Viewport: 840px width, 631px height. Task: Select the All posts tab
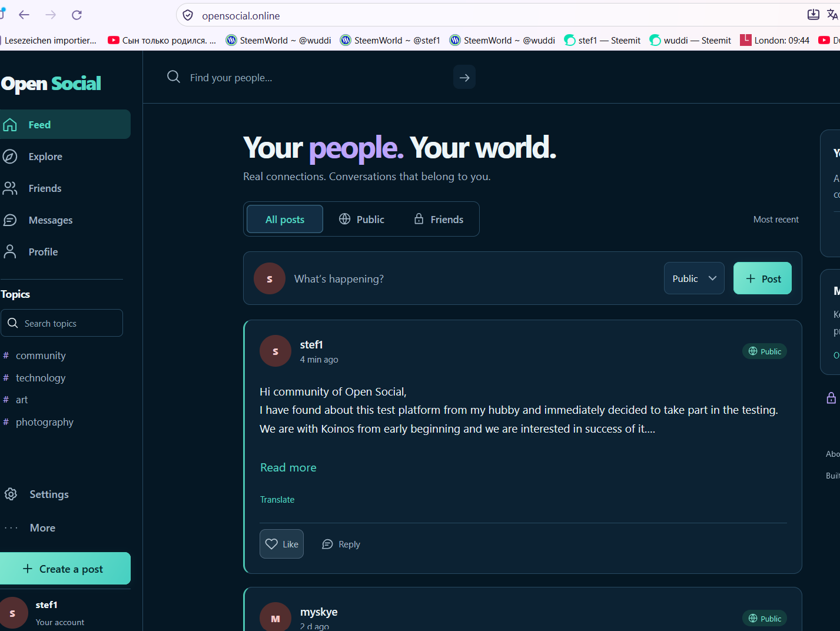tap(285, 219)
